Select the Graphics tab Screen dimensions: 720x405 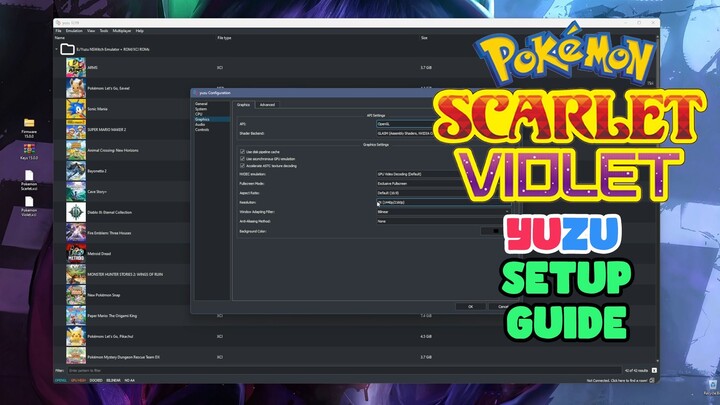[x=243, y=105]
